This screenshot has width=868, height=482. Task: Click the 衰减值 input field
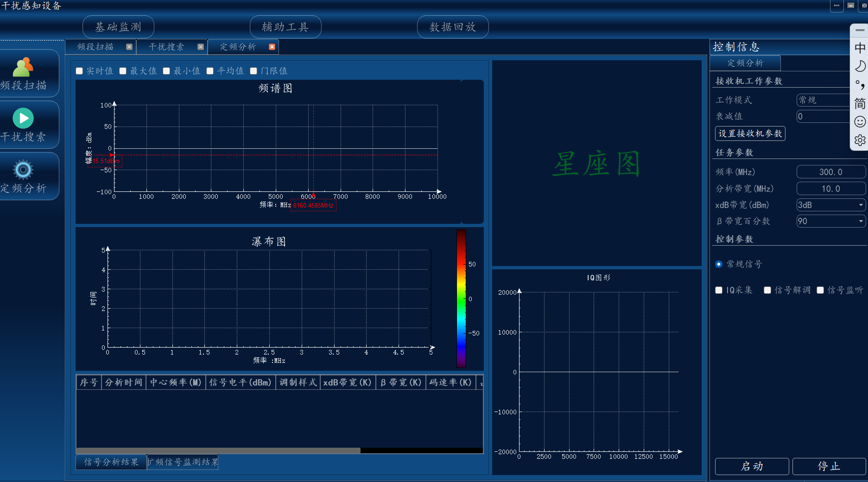click(x=824, y=116)
